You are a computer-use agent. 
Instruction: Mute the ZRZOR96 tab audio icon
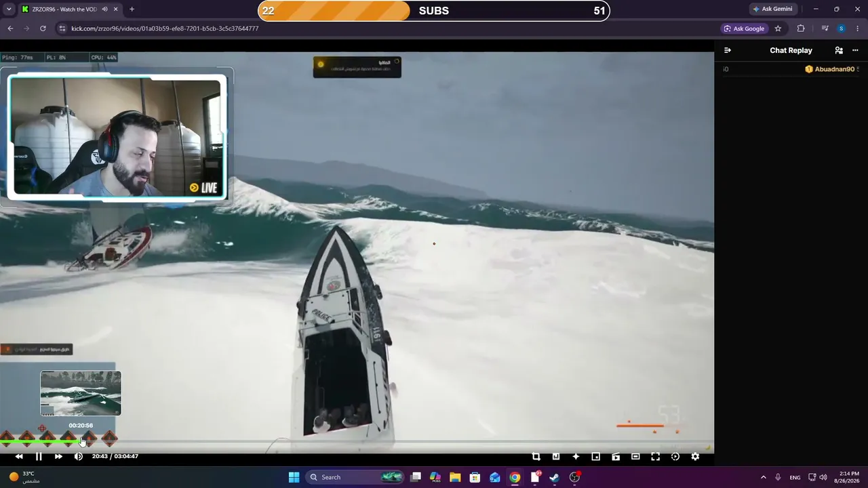coord(104,9)
